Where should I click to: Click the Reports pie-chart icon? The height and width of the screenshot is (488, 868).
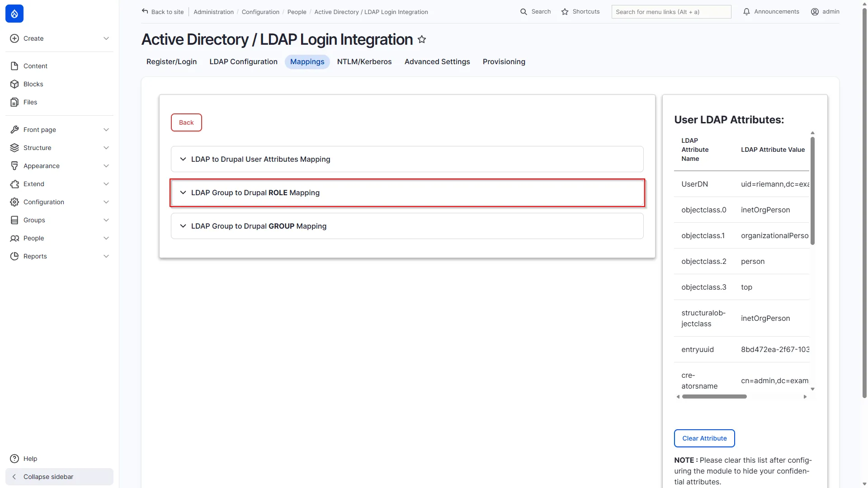click(14, 256)
